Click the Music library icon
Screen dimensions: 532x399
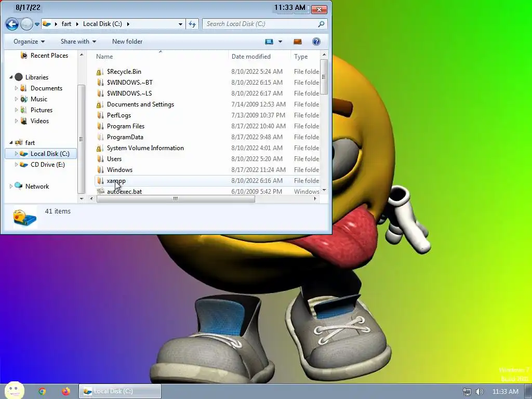(x=24, y=99)
